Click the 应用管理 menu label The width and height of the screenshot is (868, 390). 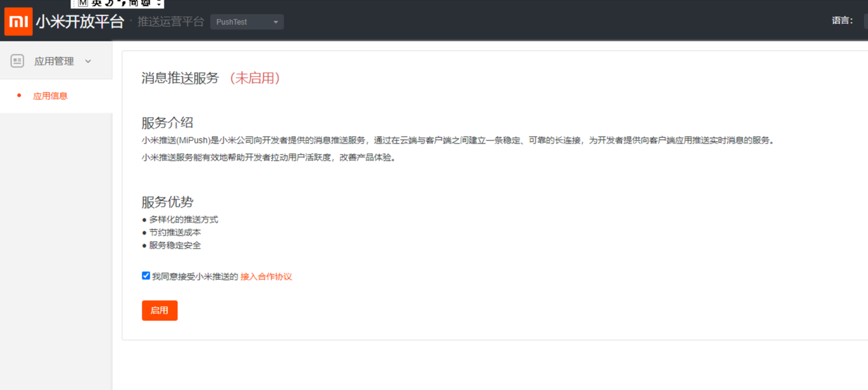coord(54,61)
